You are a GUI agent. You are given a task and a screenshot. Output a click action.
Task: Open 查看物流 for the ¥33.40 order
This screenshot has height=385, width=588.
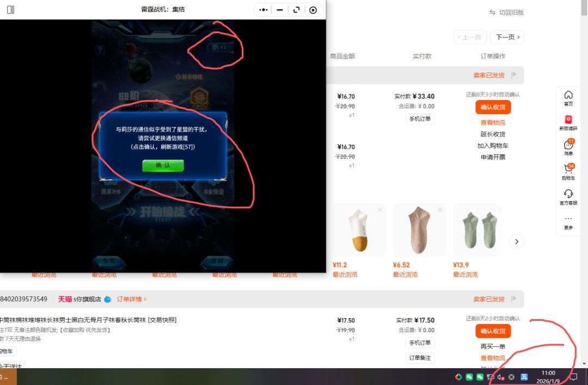point(493,122)
